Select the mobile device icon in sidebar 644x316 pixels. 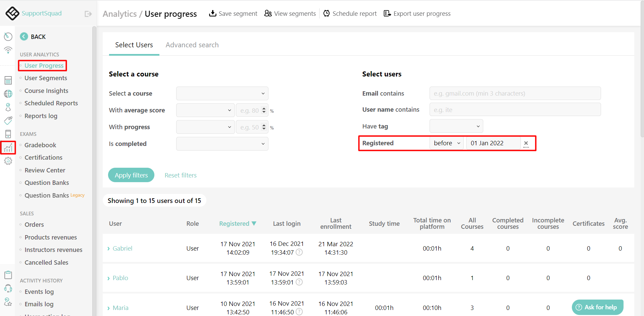8,134
